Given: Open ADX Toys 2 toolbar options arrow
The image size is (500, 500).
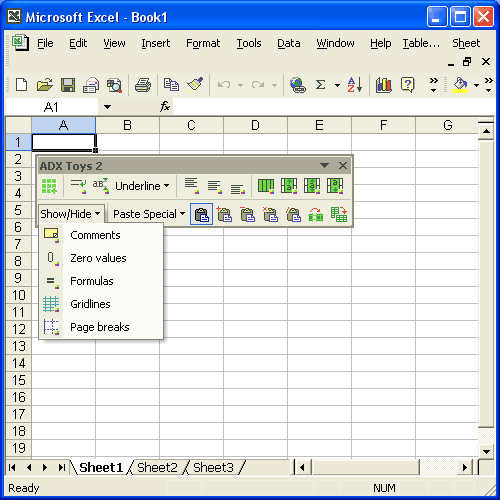Looking at the screenshot, I should [324, 165].
